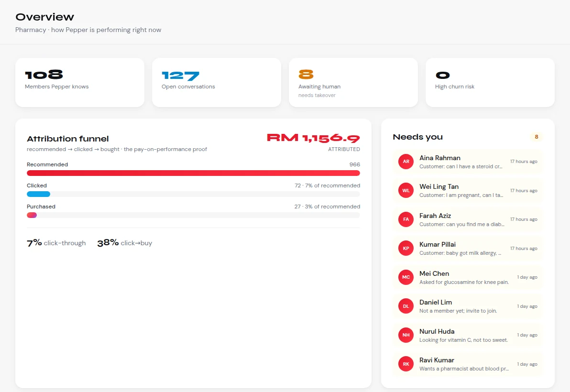
Task: Open the Awaiting human card
Action: pyautogui.click(x=353, y=83)
